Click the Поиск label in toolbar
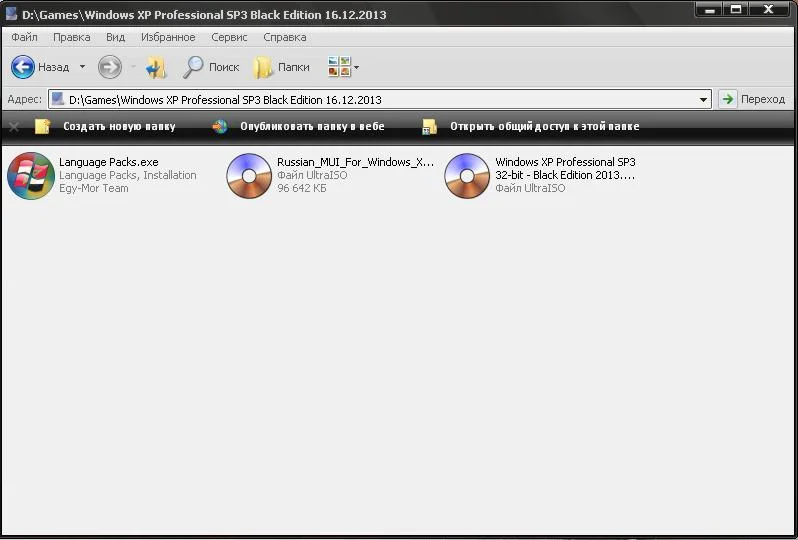The width and height of the screenshot is (798, 540). tap(224, 67)
